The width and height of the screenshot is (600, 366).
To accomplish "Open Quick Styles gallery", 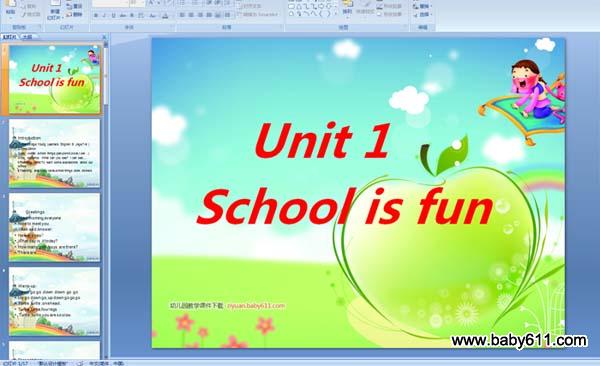I will [x=365, y=8].
